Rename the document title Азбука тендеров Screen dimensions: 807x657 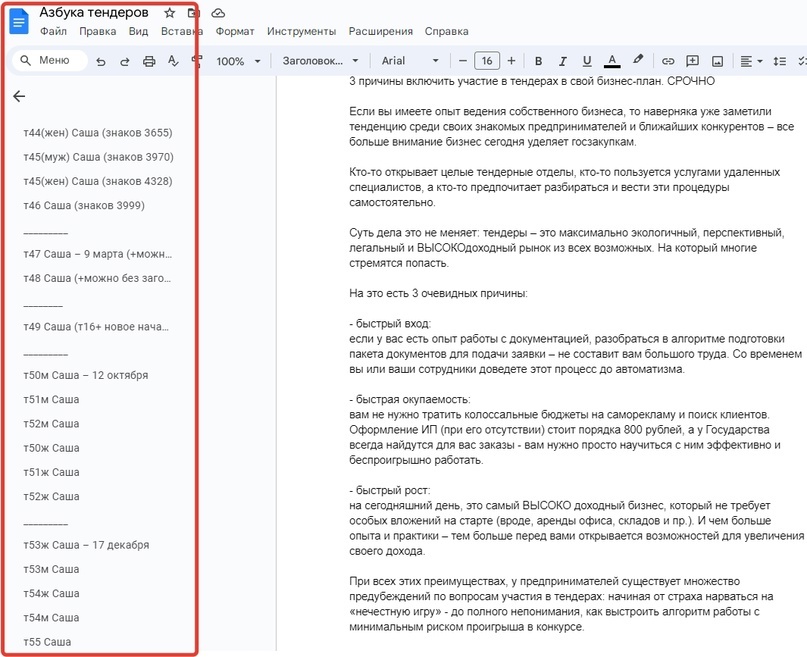(94, 12)
